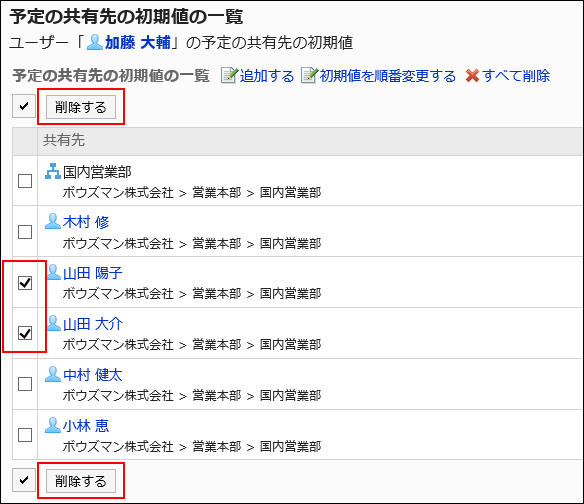This screenshot has width=584, height=504.
Task: Toggle the select-all checkmark above the list
Action: 24,107
